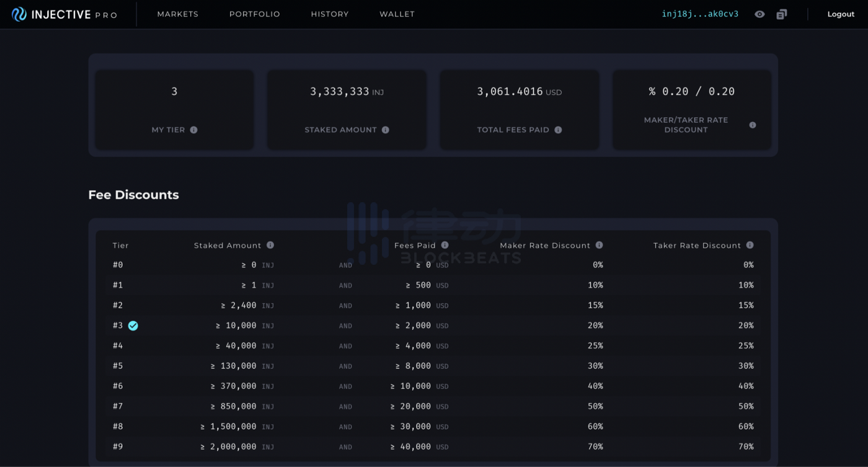The width and height of the screenshot is (868, 467).
Task: Select the tier #9 row
Action: coord(433,447)
